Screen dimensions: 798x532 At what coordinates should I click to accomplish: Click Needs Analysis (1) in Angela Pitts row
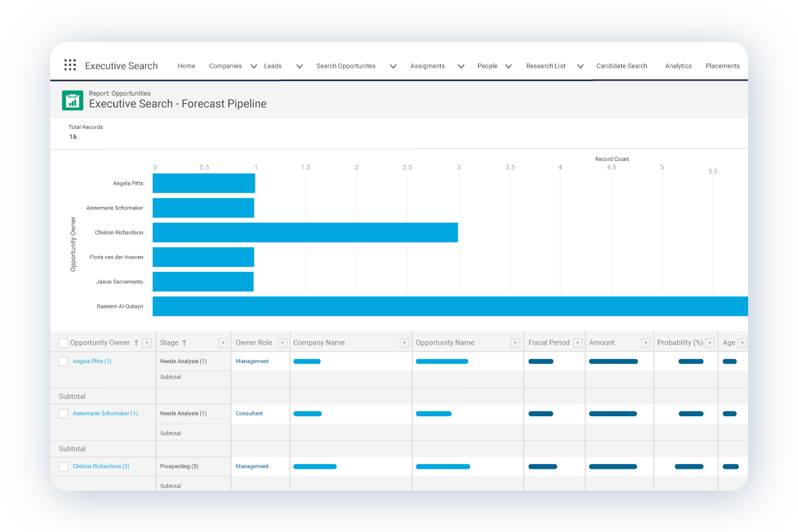tap(184, 362)
